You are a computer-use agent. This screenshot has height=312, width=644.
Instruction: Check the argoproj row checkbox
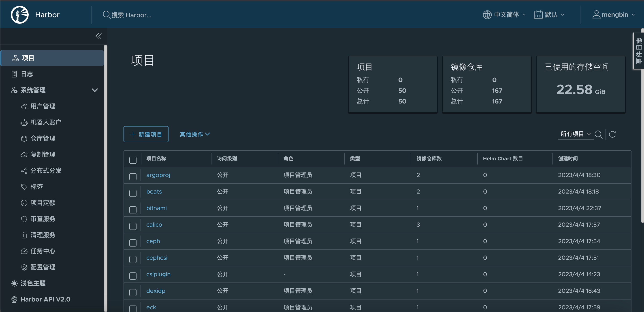coord(133,177)
